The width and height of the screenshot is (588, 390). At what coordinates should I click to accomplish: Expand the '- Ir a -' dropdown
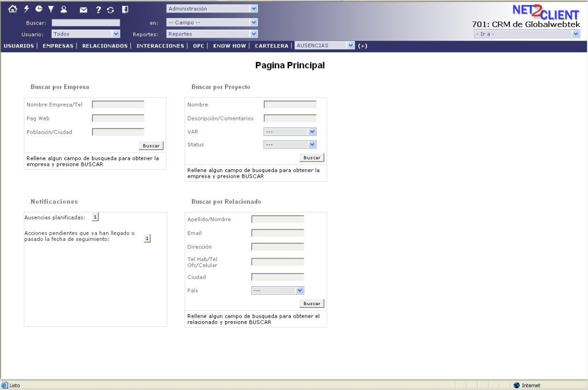[x=527, y=34]
